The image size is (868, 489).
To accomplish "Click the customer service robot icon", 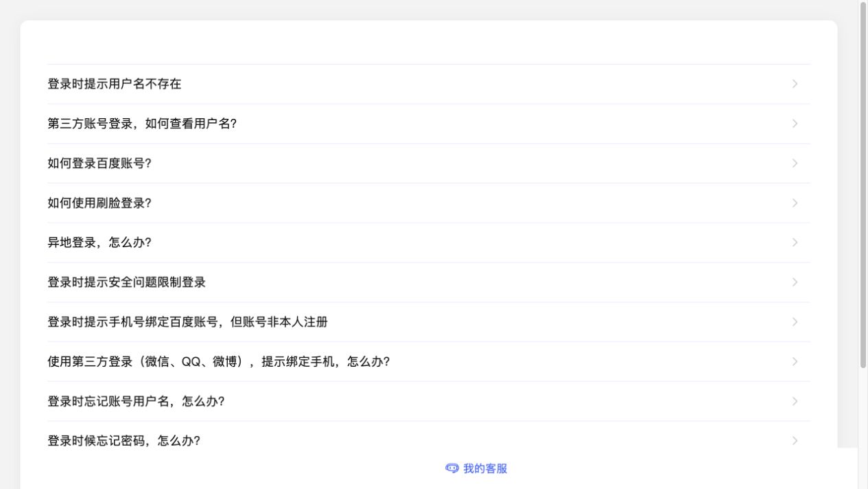I will (452, 468).
